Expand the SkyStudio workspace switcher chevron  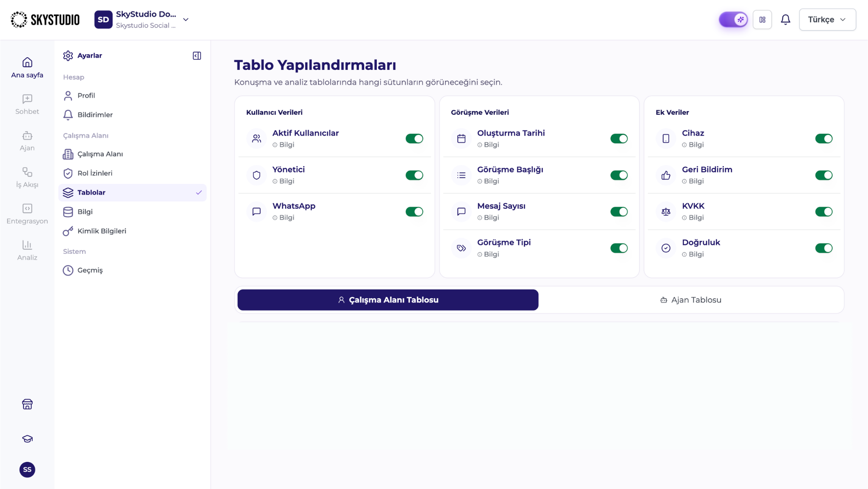point(186,19)
